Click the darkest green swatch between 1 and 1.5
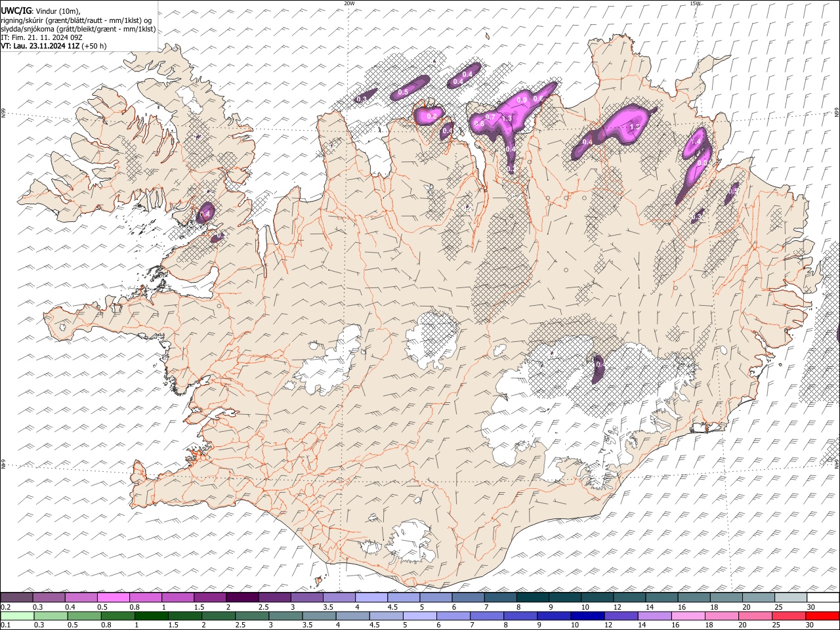Image resolution: width=840 pixels, height=630 pixels. 151,616
